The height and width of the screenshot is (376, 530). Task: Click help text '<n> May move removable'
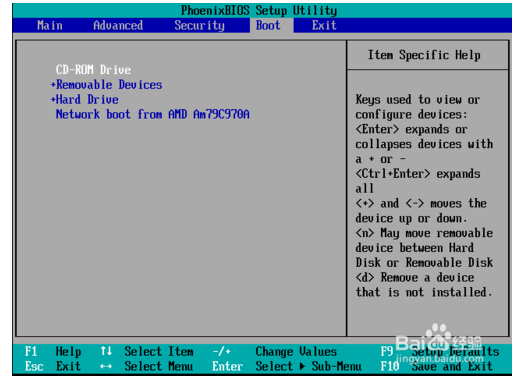pos(424,233)
